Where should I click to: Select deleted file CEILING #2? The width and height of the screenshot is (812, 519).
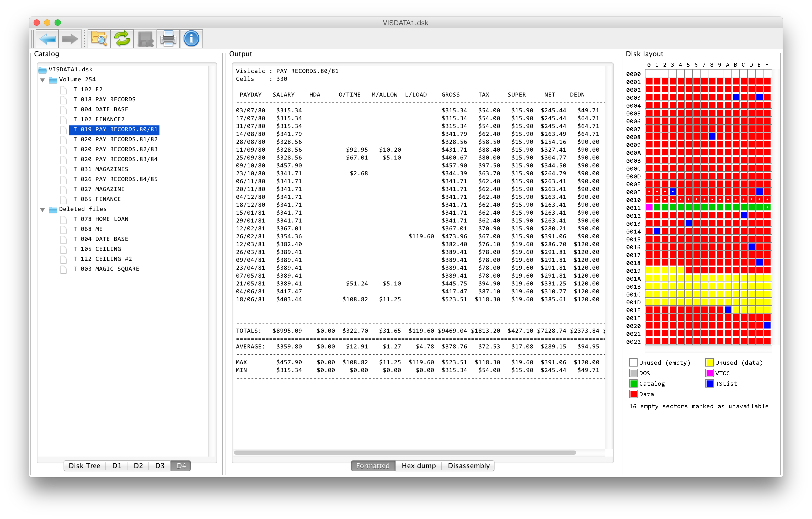click(x=103, y=259)
